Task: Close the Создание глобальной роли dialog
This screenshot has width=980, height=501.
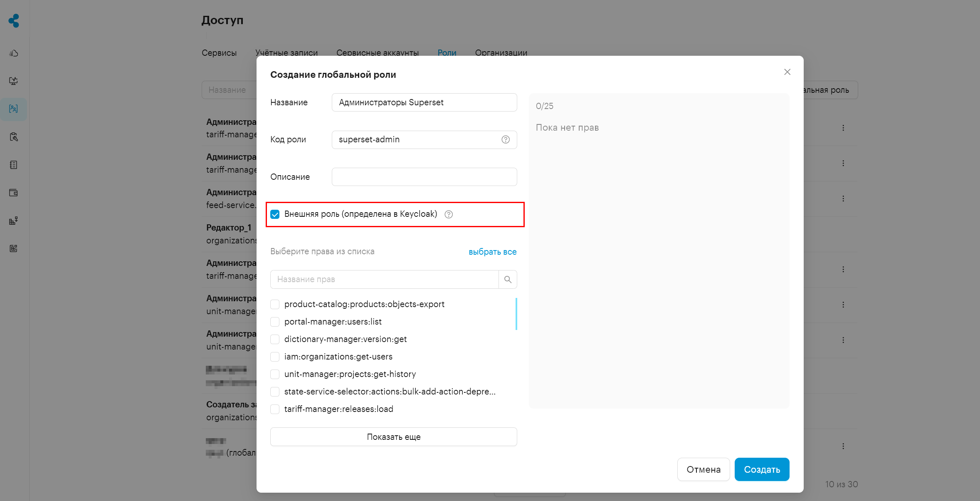Action: (x=787, y=72)
